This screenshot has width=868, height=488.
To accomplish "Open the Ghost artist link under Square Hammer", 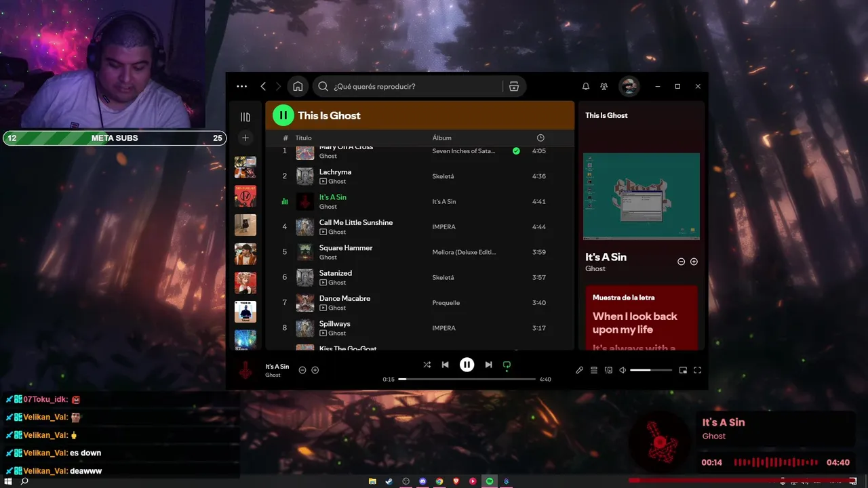I will [328, 258].
